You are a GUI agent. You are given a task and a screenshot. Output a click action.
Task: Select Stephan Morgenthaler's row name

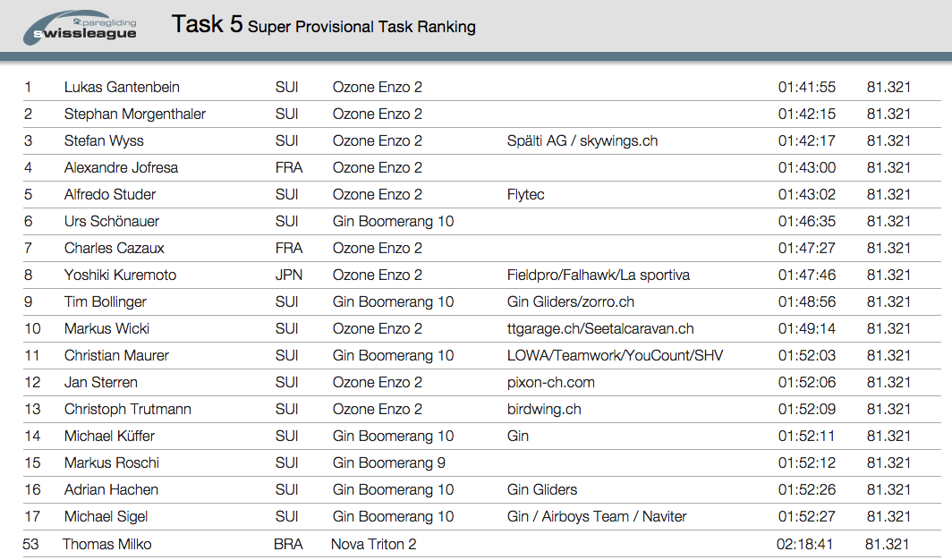135,115
